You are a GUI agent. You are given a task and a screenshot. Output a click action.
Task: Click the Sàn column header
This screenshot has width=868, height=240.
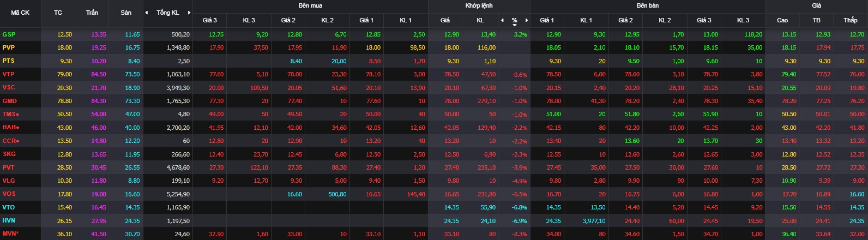pos(126,13)
